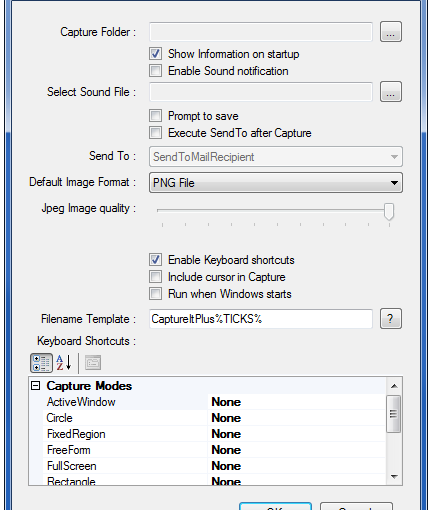
Task: Click scroll up arrow in shortcuts list
Action: coord(394,386)
